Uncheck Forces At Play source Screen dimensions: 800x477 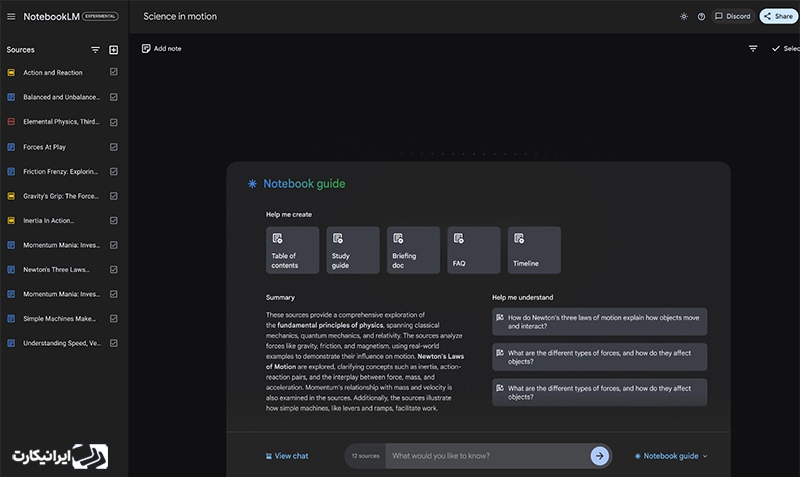[x=114, y=147]
